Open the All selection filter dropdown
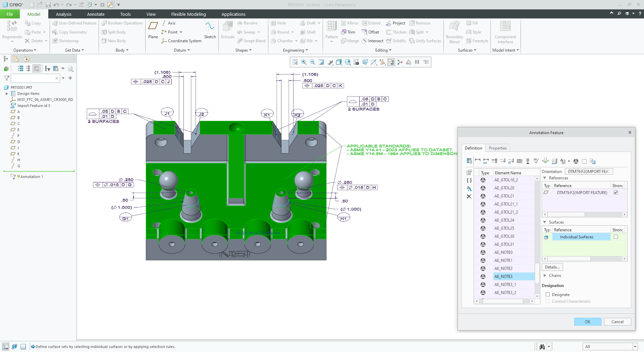Screen dimensions: 644x352 [635, 347]
